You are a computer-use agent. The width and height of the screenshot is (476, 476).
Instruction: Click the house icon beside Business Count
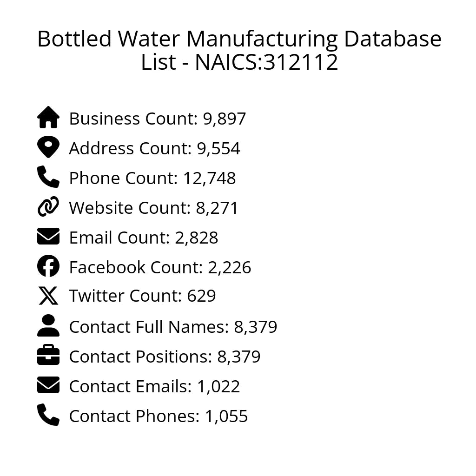48,118
